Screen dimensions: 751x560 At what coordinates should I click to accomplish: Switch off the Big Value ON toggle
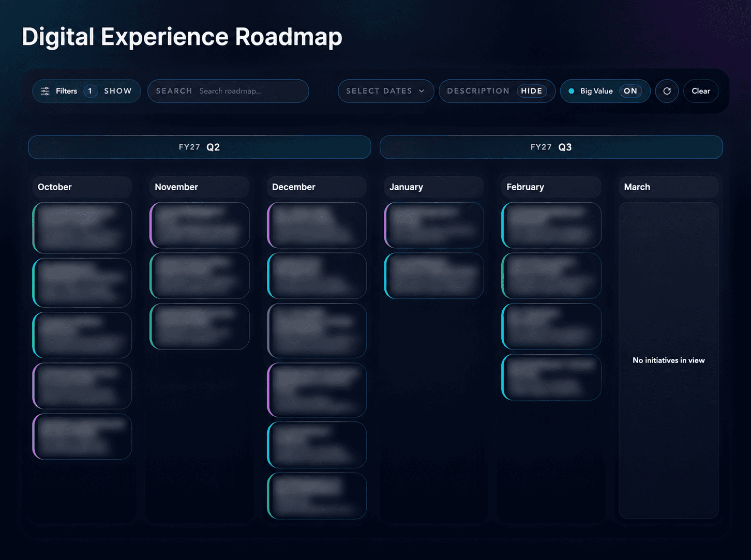[630, 91]
